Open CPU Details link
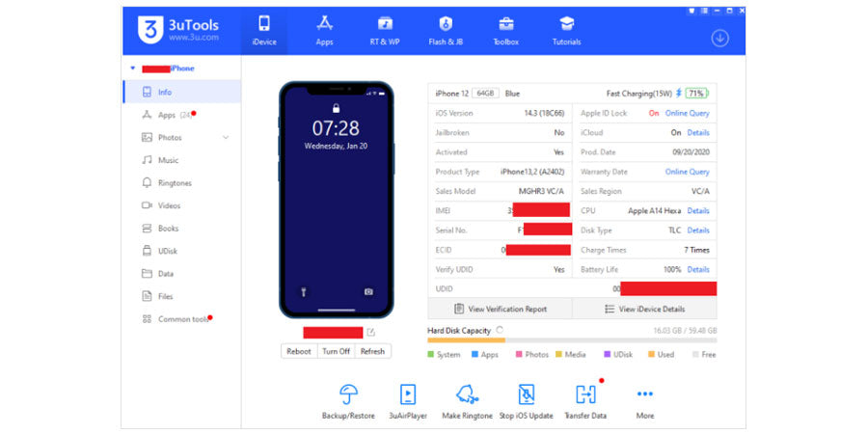Image resolution: width=868 pixels, height=434 pixels. (698, 211)
